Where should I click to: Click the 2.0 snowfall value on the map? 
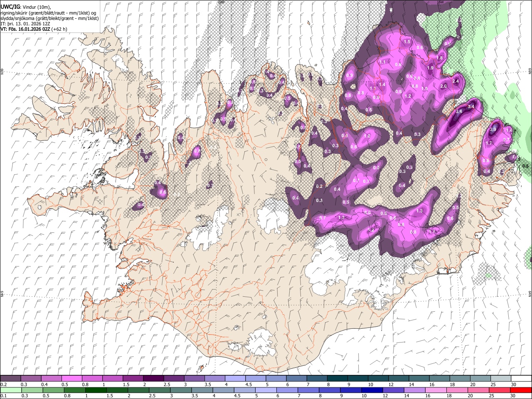coord(443,86)
